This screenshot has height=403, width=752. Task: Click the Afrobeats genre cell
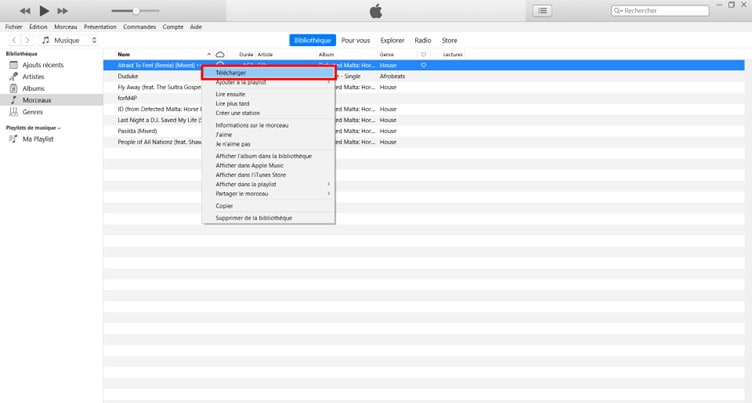point(392,76)
